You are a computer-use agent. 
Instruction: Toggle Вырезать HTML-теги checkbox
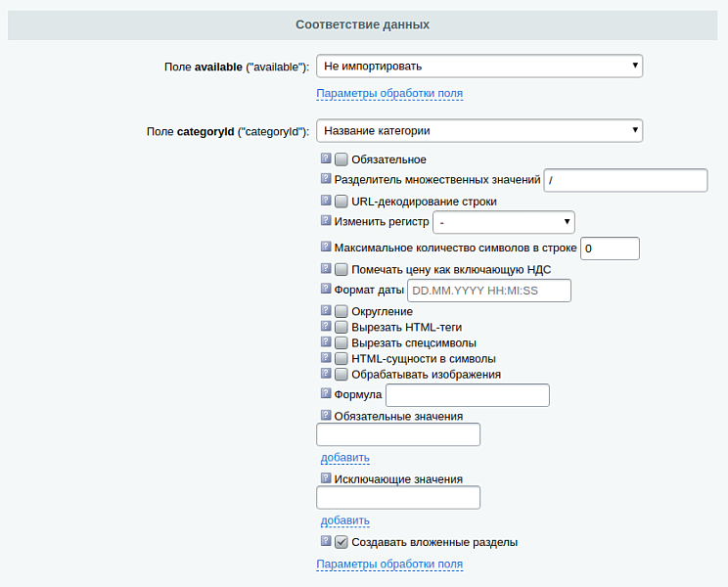point(341,328)
